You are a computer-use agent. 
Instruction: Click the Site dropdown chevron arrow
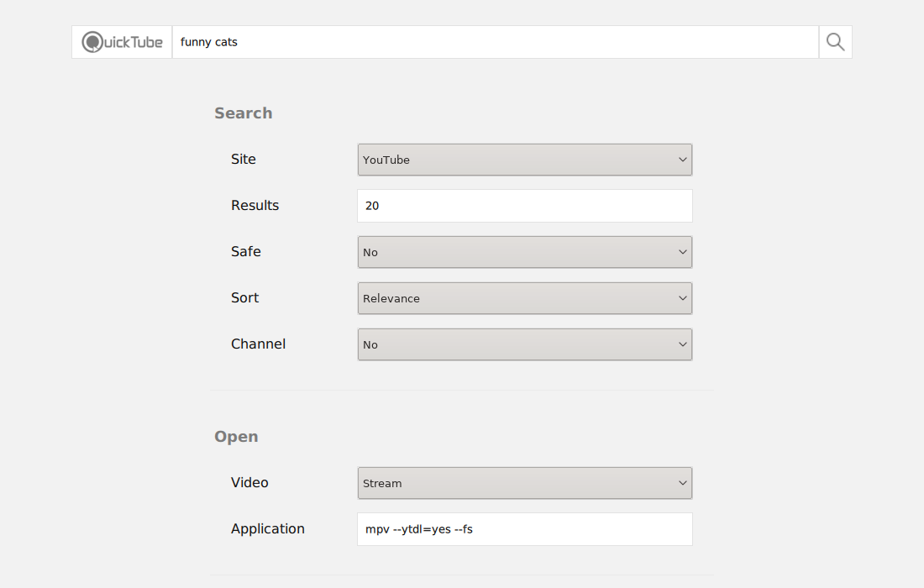[x=682, y=160]
